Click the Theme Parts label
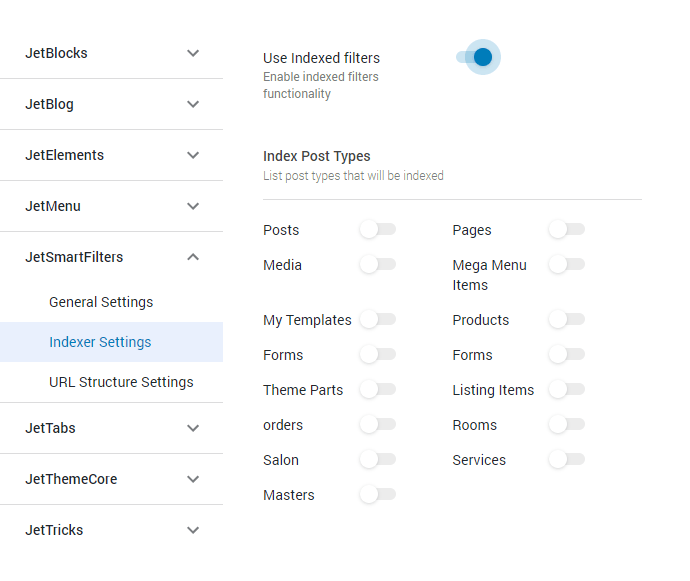This screenshot has width=690, height=581. [303, 390]
